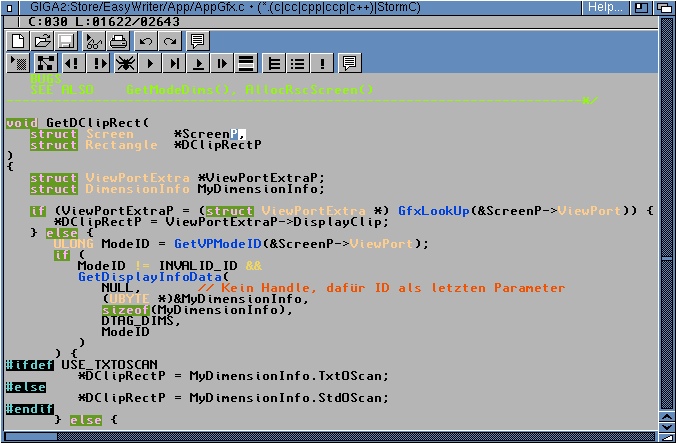676x443 pixels.
Task: Open the Help... button in the title bar
Action: coord(606,7)
